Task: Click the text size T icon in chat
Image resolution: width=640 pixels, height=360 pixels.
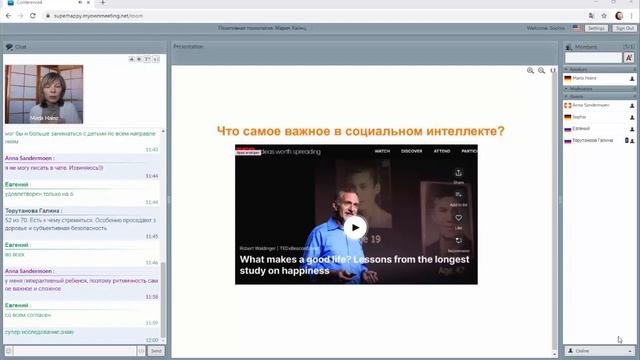Action: tap(147, 59)
